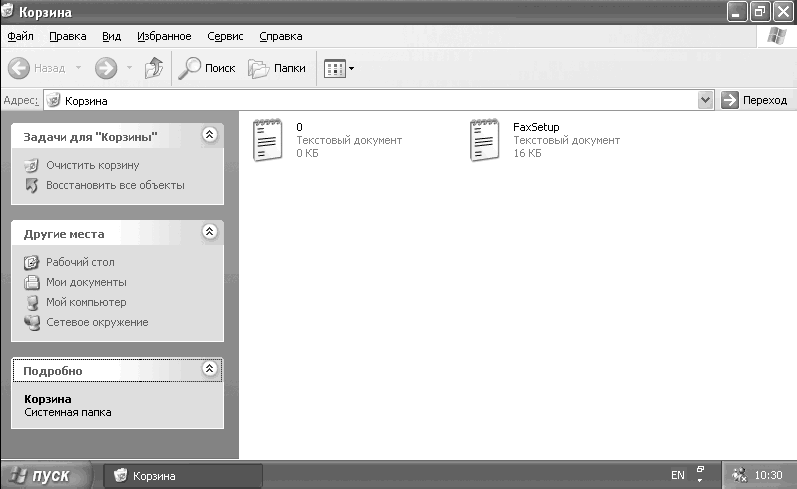This screenshot has width=797, height=489.
Task: Open the Сервис menu
Action: tap(225, 36)
